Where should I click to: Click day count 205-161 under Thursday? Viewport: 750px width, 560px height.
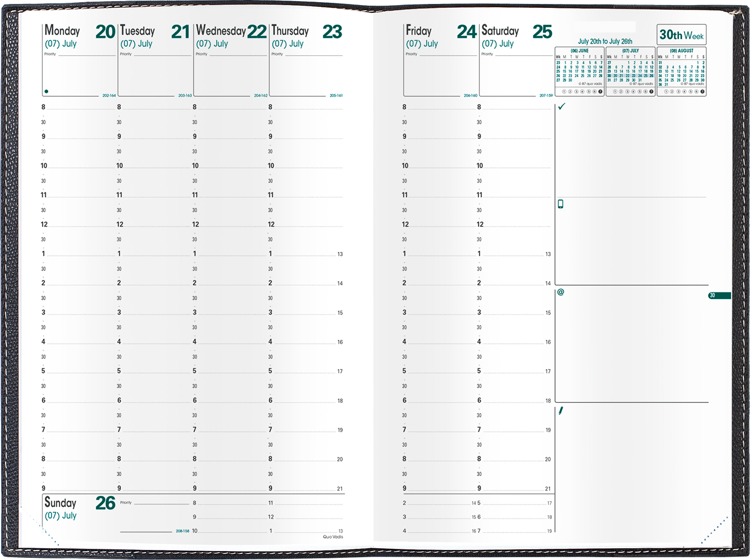click(336, 96)
